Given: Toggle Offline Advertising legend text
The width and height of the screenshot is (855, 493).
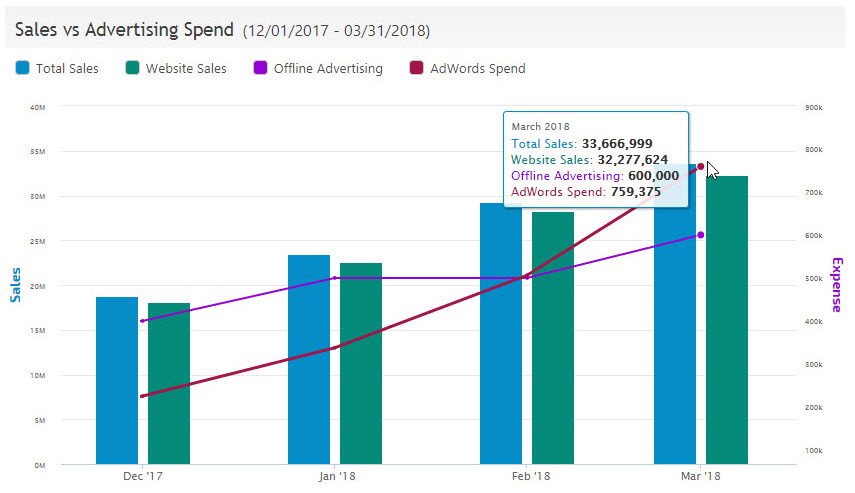Looking at the screenshot, I should pos(326,69).
